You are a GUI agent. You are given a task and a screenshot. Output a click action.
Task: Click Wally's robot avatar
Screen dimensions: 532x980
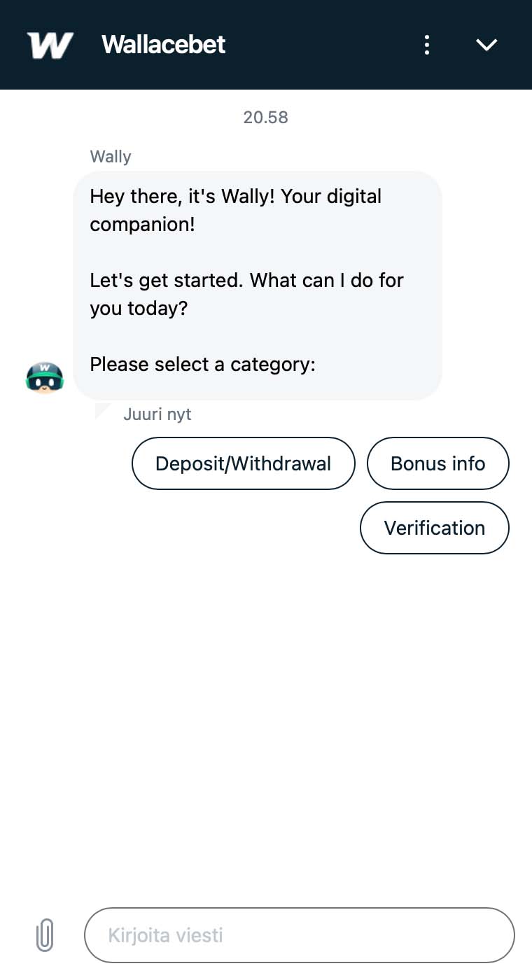(45, 377)
